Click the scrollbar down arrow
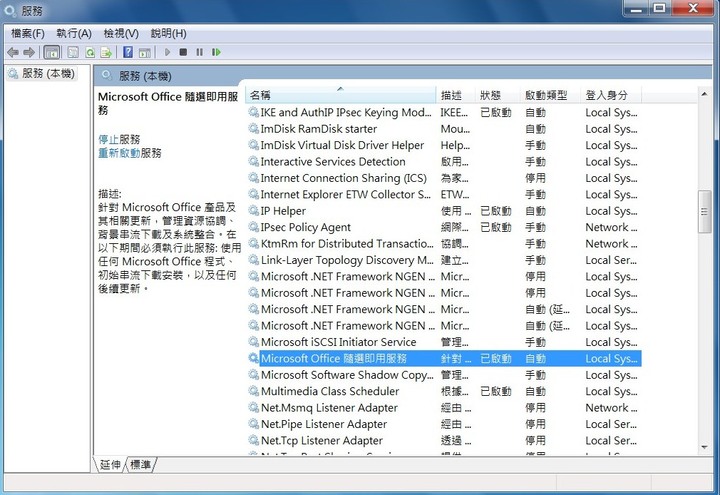The height and width of the screenshot is (495, 720). pyautogui.click(x=704, y=447)
